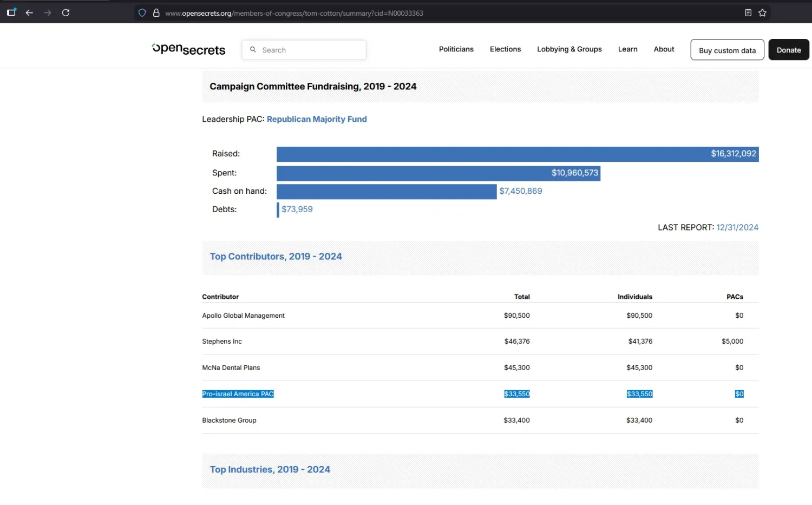
Task: Click the OpenSecrets logo
Action: tap(188, 49)
